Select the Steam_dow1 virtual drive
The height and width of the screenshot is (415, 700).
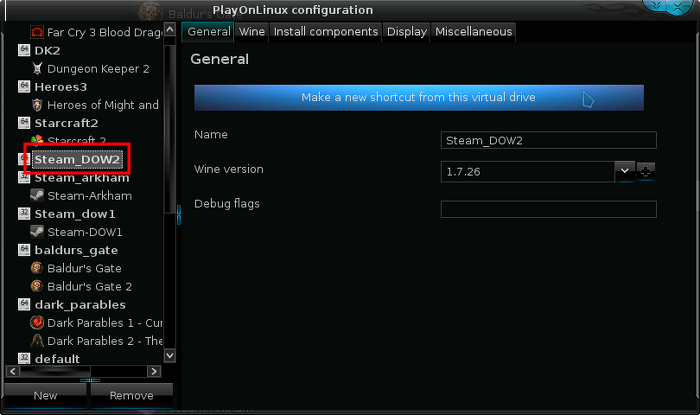click(x=75, y=214)
